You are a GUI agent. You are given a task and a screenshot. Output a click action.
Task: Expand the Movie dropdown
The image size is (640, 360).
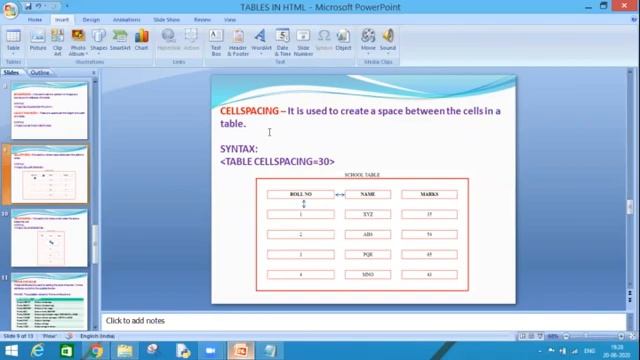pyautogui.click(x=368, y=53)
